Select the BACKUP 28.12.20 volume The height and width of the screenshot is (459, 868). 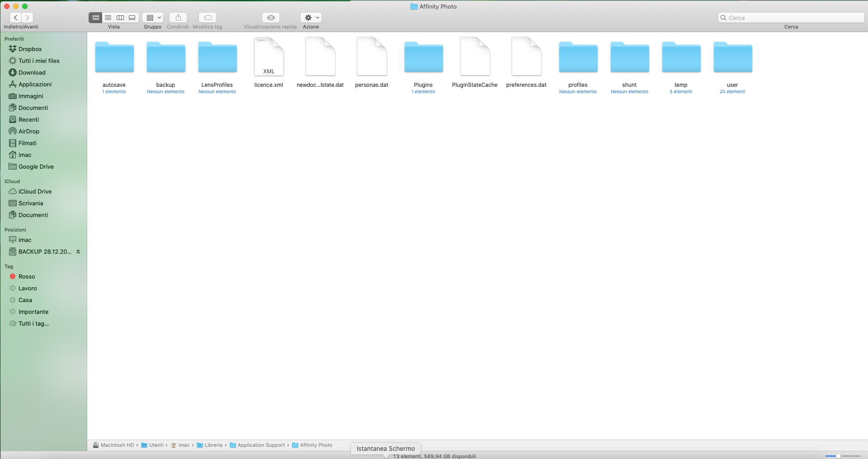click(x=40, y=251)
